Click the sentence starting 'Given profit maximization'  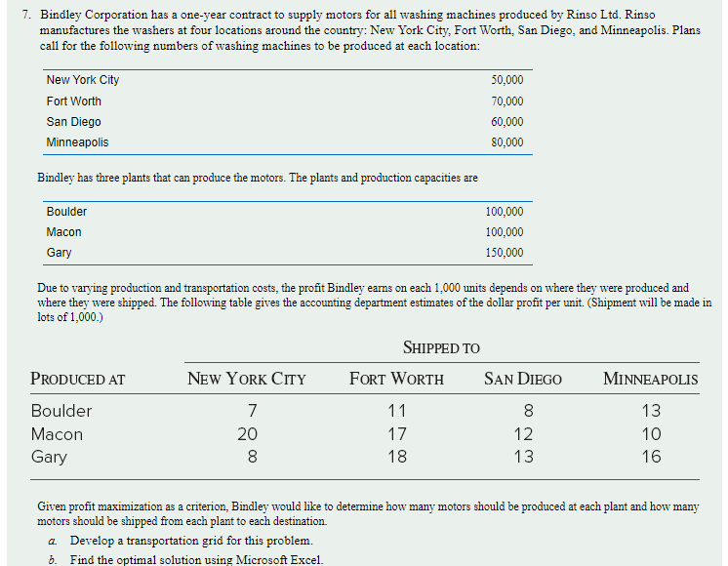tap(368, 513)
